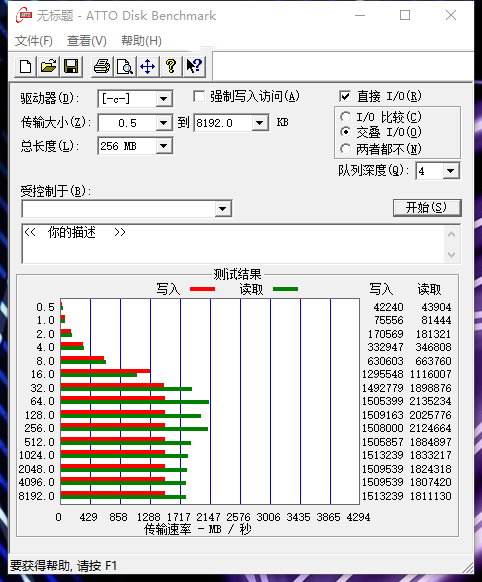Click the New document toolbar icon
This screenshot has width=482, height=582.
[x=25, y=67]
